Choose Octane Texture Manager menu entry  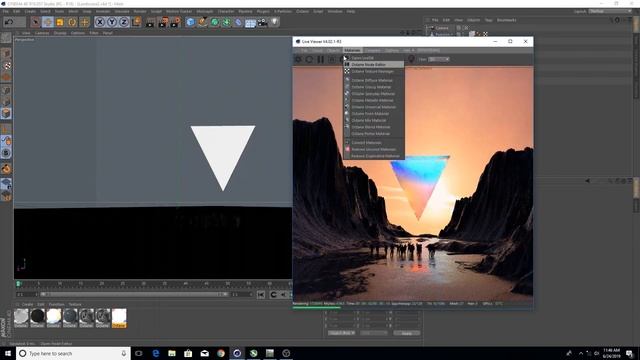(373, 71)
